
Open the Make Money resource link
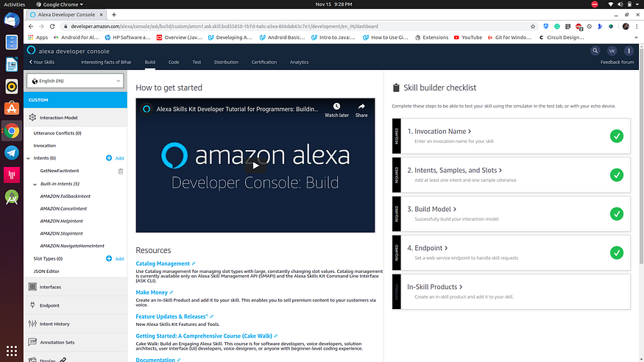(x=152, y=292)
